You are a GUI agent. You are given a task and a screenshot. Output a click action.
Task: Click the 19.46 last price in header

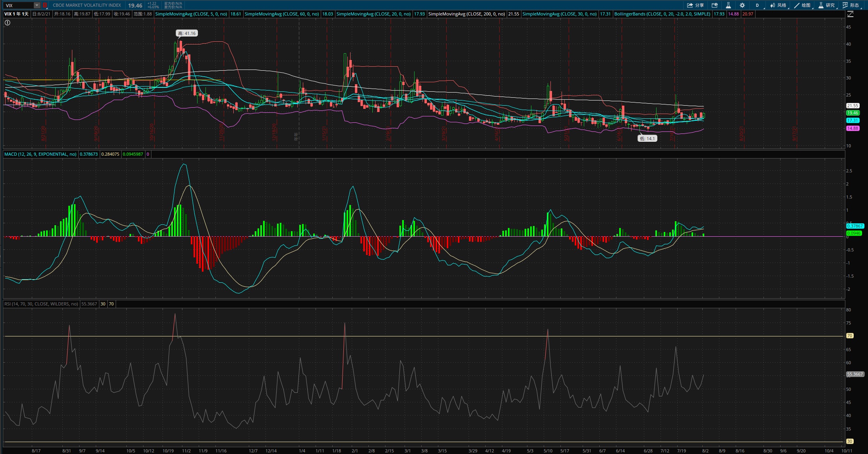(x=135, y=6)
